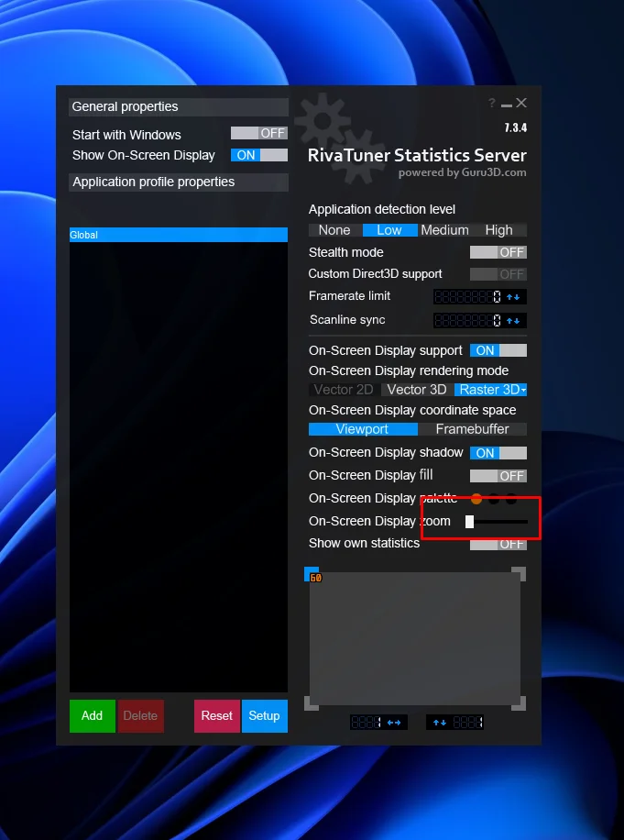Click the vertical position value field below preview
The image size is (624, 840).
coord(467,723)
